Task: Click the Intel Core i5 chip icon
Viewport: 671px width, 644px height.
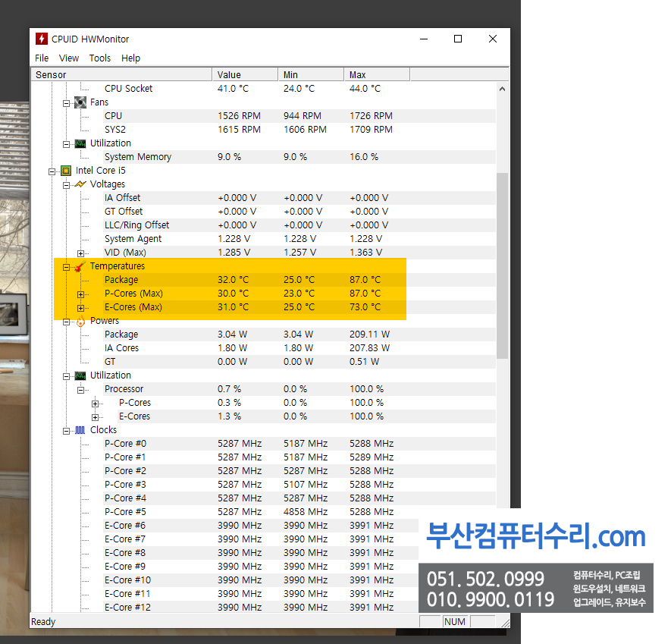Action: [x=66, y=171]
